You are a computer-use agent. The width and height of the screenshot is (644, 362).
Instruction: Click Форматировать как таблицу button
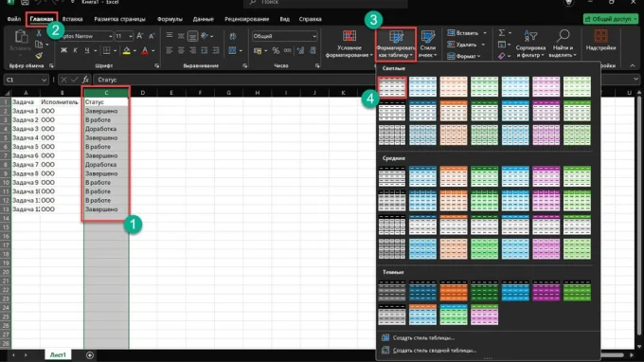pyautogui.click(x=396, y=45)
